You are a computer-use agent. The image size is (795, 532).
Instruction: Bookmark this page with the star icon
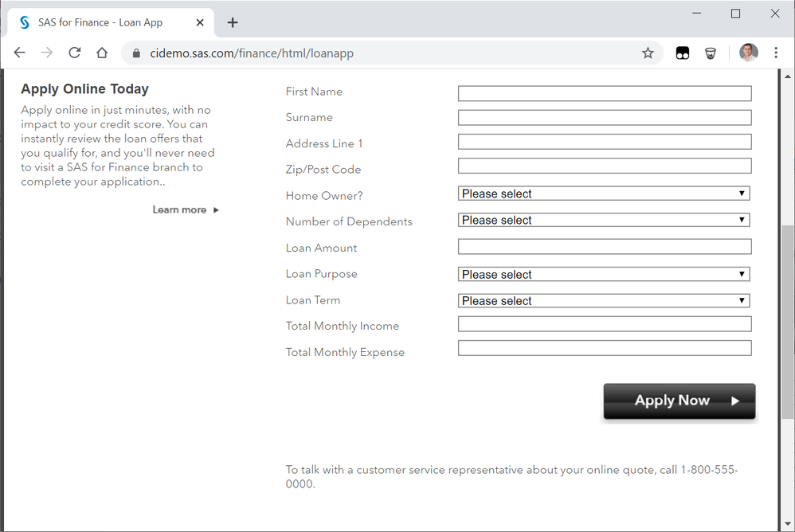click(x=648, y=53)
